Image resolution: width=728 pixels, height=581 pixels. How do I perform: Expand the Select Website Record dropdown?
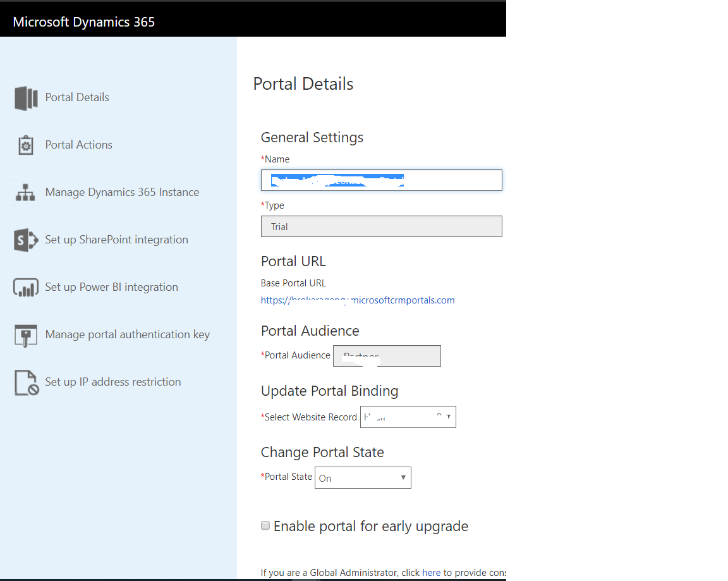point(408,417)
